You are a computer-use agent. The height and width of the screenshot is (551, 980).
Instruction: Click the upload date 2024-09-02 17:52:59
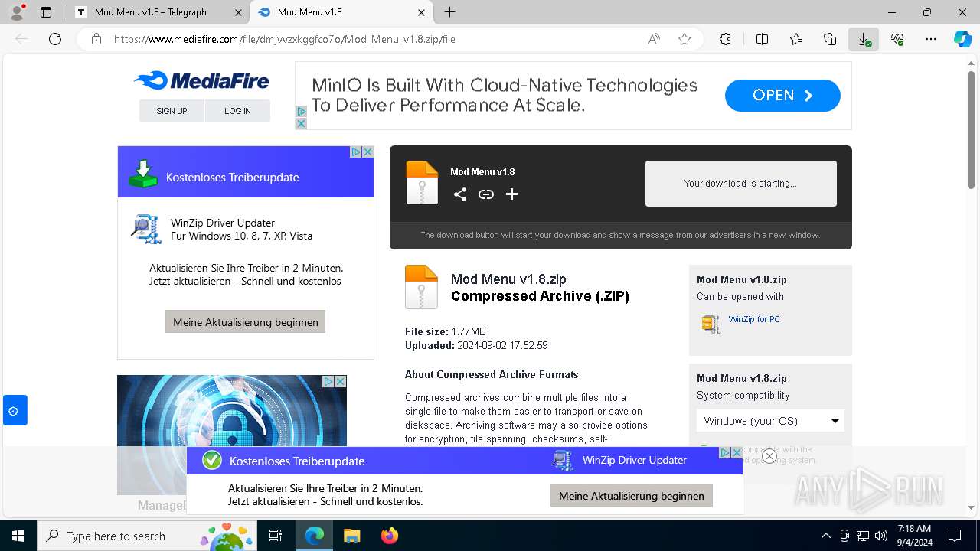click(502, 345)
